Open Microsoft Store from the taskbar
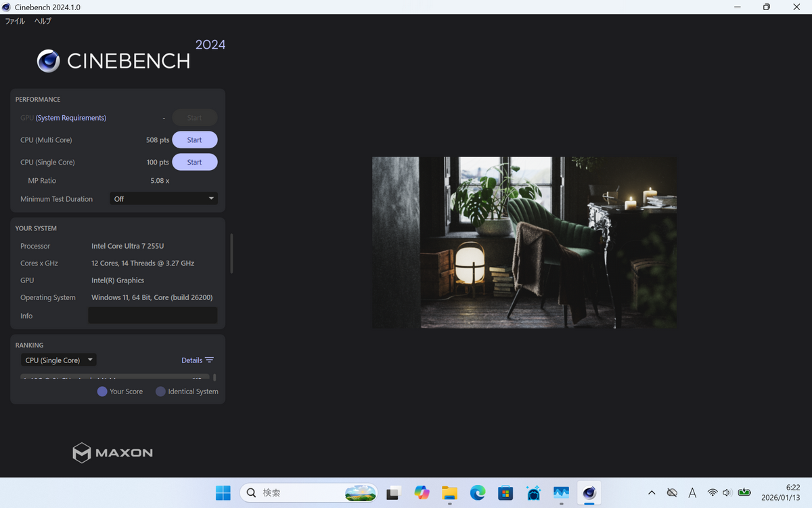This screenshot has width=812, height=508. pyautogui.click(x=505, y=493)
